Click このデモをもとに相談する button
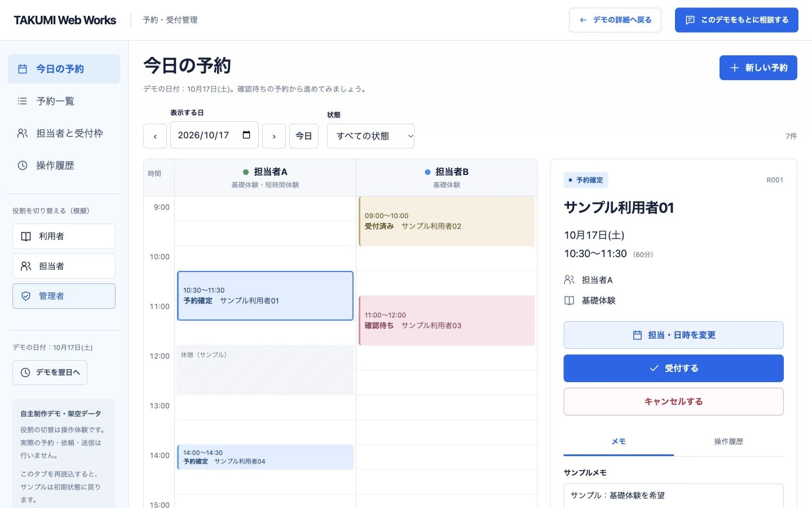This screenshot has height=508, width=812. 736,20
